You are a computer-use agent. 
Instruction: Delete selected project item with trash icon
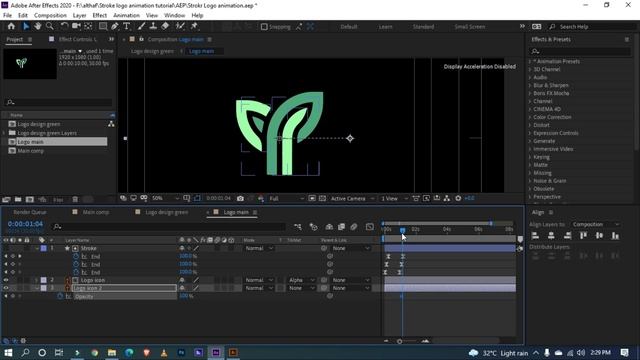click(75, 199)
